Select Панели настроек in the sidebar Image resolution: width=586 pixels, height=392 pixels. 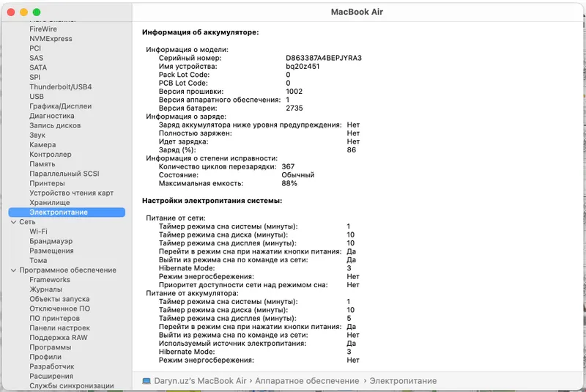tap(60, 328)
